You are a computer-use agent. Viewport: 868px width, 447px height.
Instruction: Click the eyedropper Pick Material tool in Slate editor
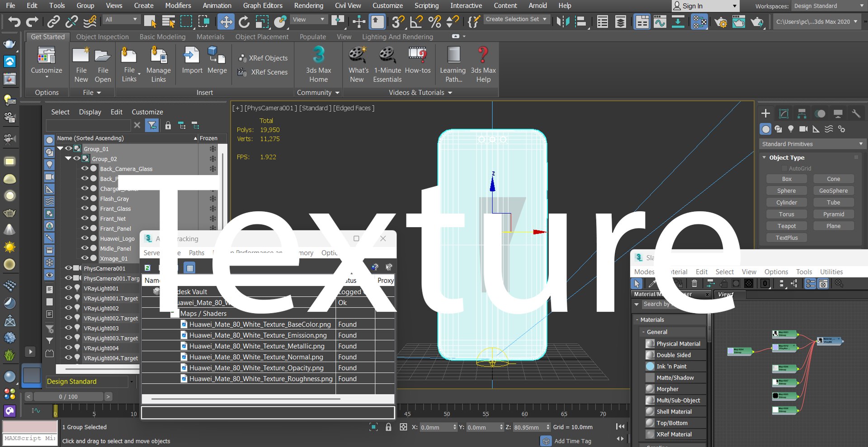click(652, 284)
